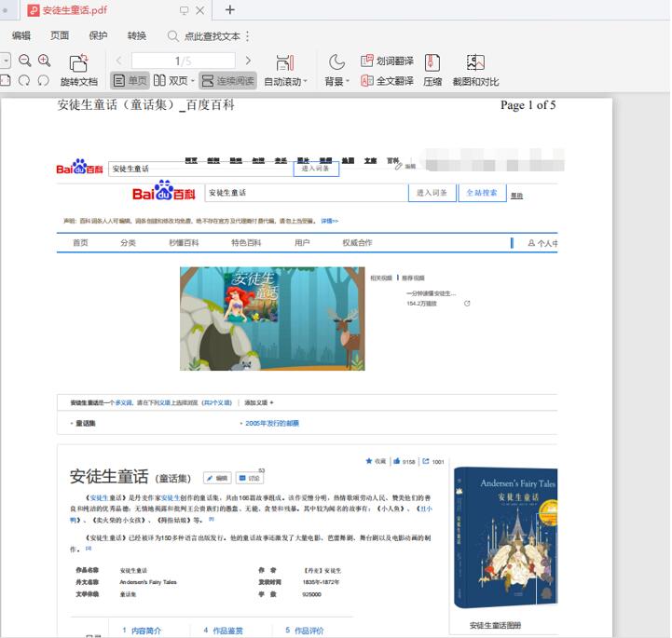672x638 pixels.
Task: Click the 添加义项 + link
Action: (x=259, y=402)
